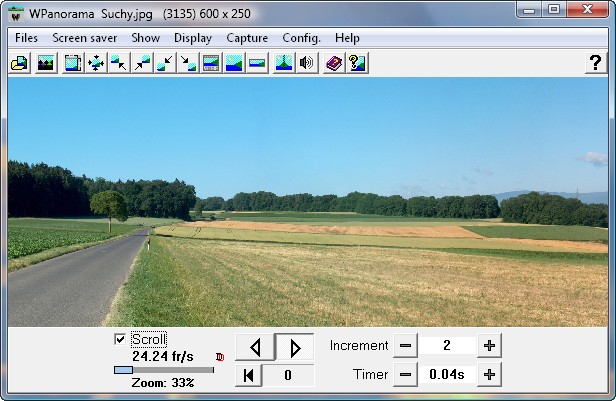Click the landscape picture toolbar icon
616x401 pixels.
[45, 63]
